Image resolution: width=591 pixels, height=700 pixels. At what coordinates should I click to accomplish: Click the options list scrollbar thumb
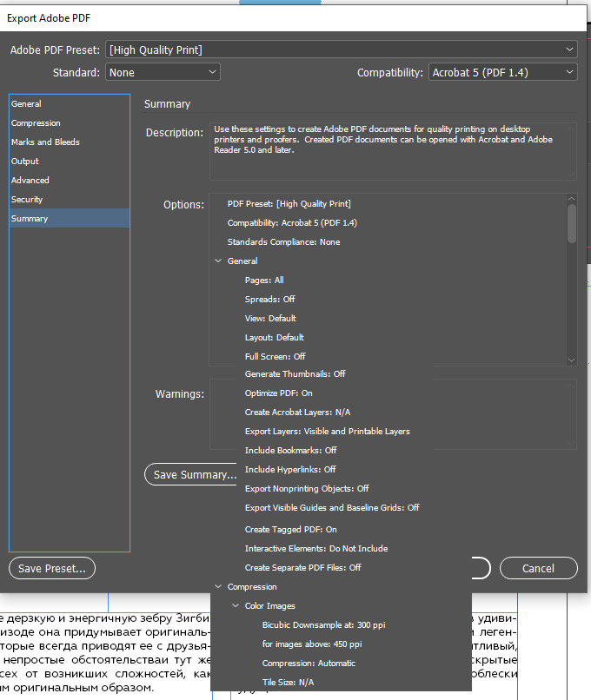click(x=571, y=224)
